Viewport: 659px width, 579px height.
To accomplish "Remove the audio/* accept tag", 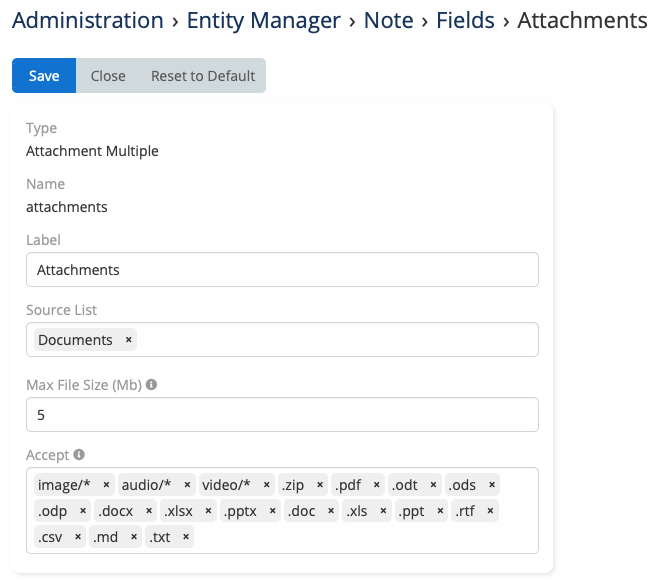I will click(187, 485).
